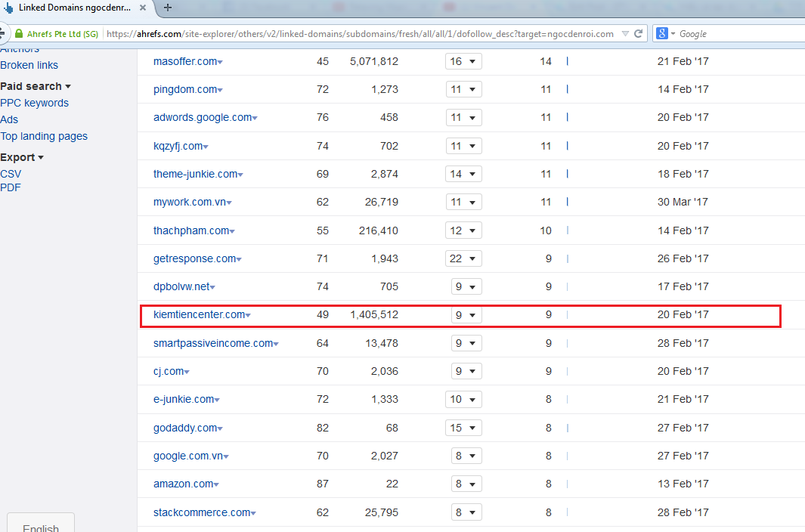Screen dimensions: 805x532
Task: Expand cj.com links dropdown showing 9
Action: (x=466, y=371)
